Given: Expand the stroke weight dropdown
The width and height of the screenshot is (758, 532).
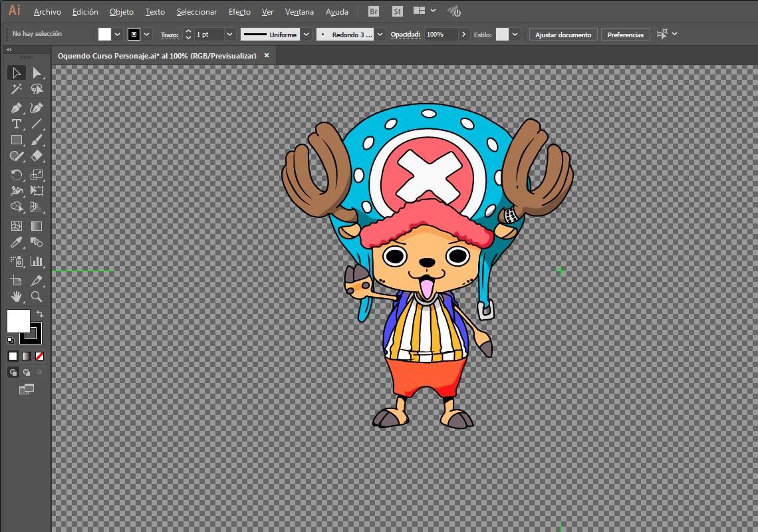Looking at the screenshot, I should (229, 35).
